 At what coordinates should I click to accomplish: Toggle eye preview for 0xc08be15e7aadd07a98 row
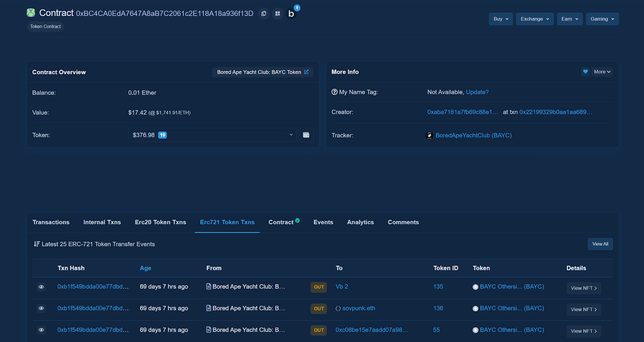(41, 330)
